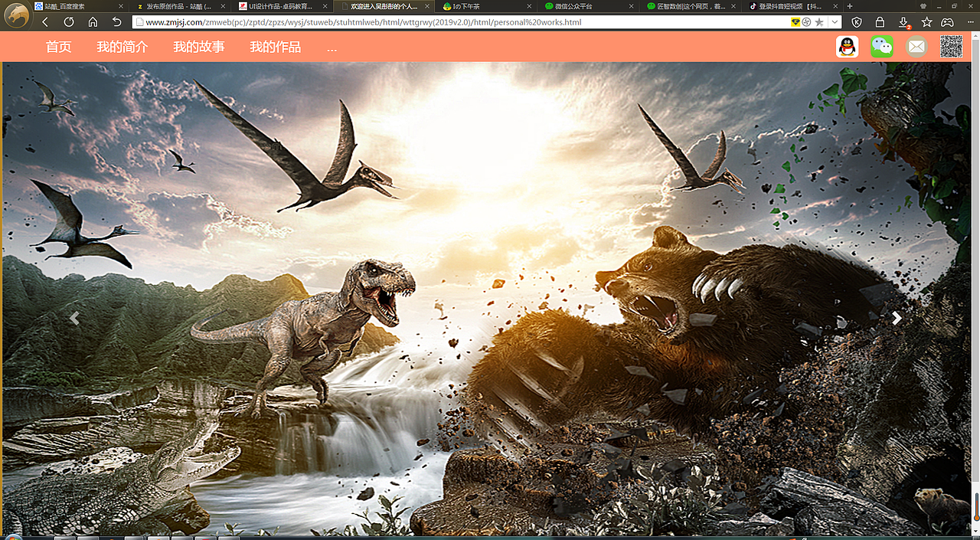Click the yellow icon in the address bar
Image resolution: width=980 pixels, height=540 pixels.
[795, 22]
